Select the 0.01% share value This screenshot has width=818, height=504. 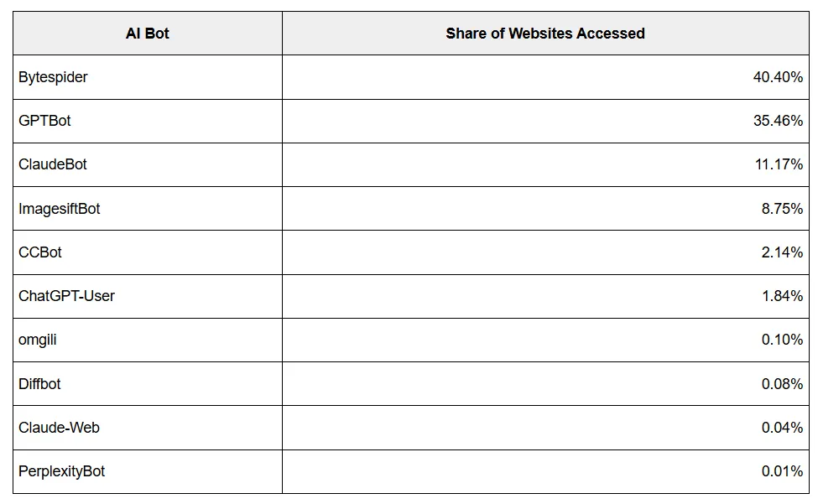point(782,471)
